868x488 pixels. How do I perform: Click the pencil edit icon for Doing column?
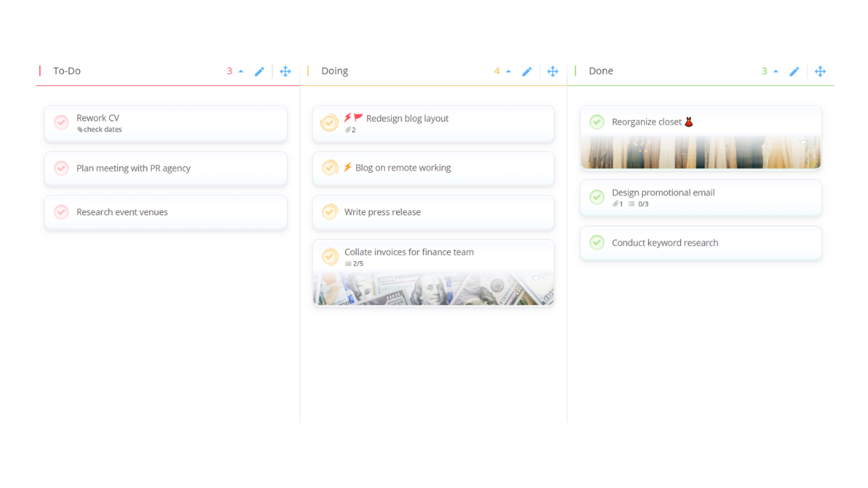(526, 71)
